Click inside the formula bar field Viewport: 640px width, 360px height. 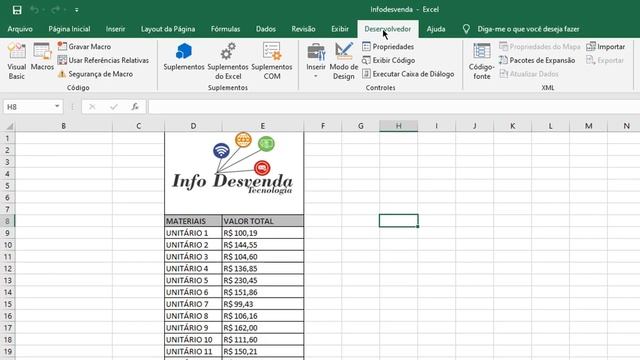tap(394, 107)
